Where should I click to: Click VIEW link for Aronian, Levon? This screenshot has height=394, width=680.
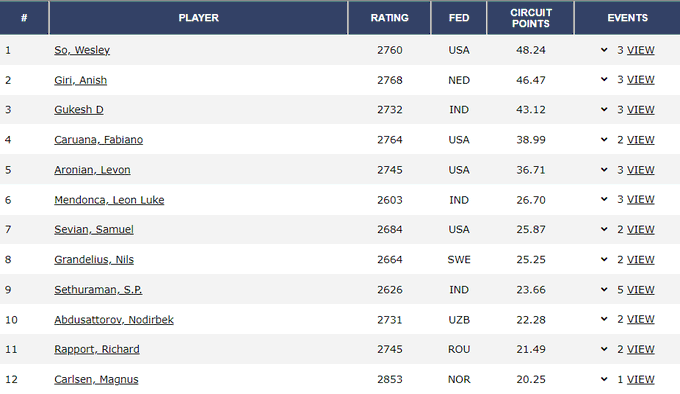coord(641,170)
